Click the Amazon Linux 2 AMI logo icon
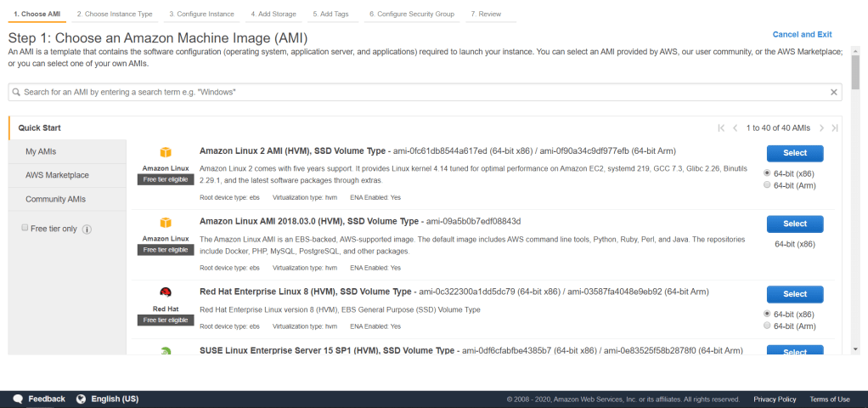The height and width of the screenshot is (408, 868). [166, 154]
